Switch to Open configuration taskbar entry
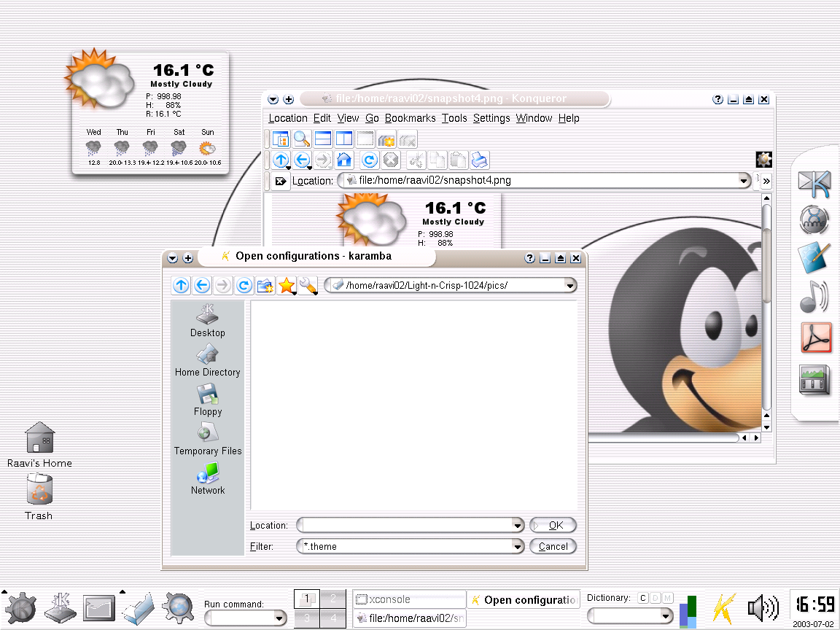Screen dimensions: 840x630 click(524, 600)
